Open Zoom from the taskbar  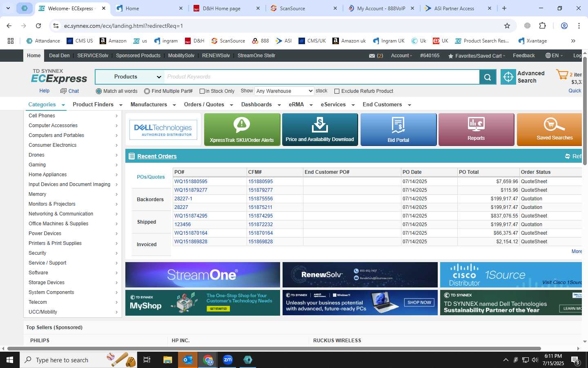coord(227,360)
